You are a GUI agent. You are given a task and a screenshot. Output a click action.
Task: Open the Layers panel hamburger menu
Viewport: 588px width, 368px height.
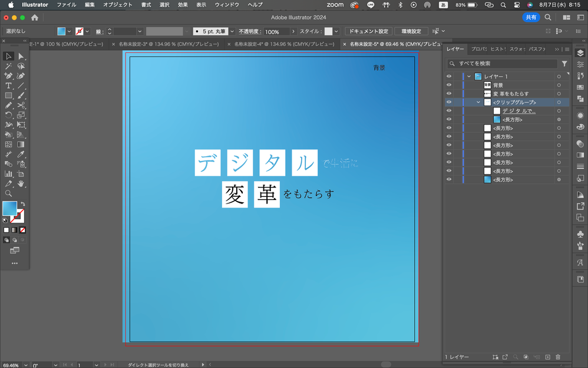click(x=567, y=49)
